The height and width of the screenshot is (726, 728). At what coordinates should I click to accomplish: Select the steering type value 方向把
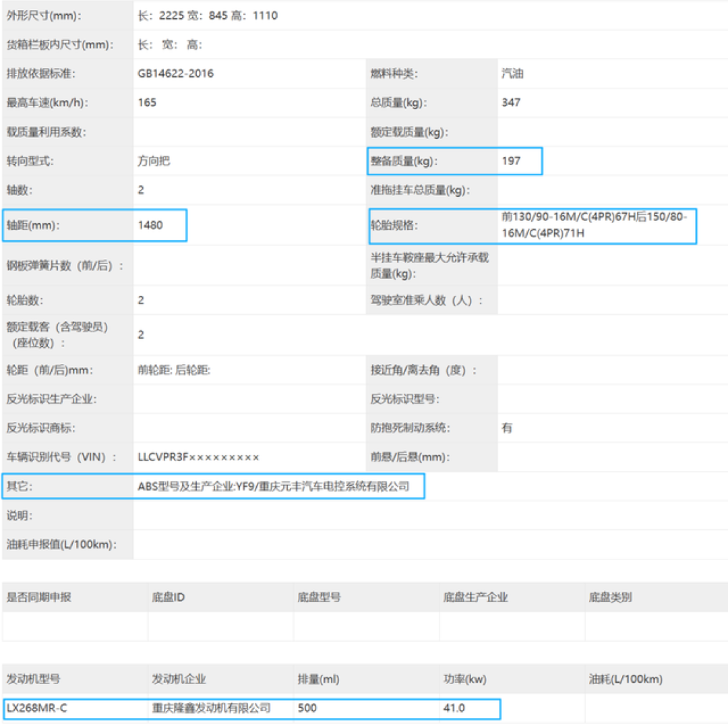[x=154, y=161]
